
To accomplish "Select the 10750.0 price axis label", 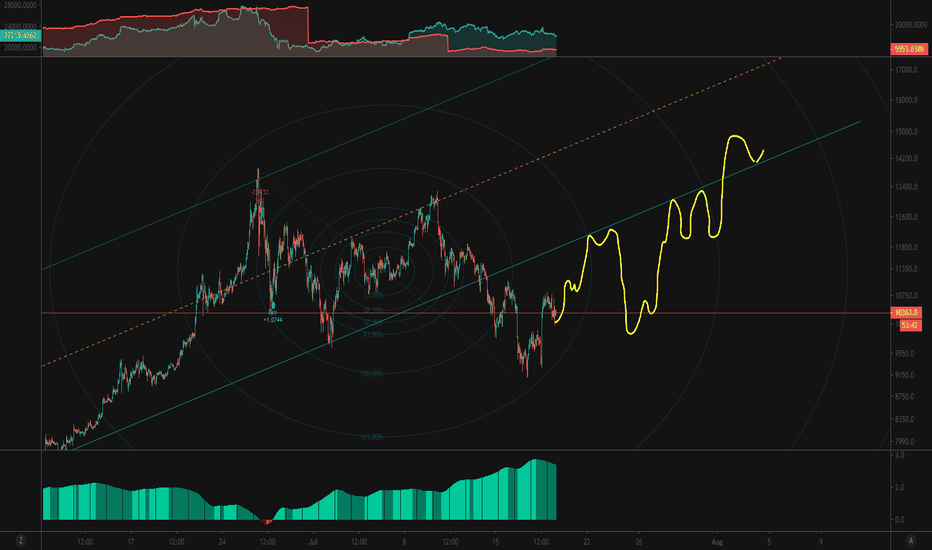I will click(x=906, y=296).
